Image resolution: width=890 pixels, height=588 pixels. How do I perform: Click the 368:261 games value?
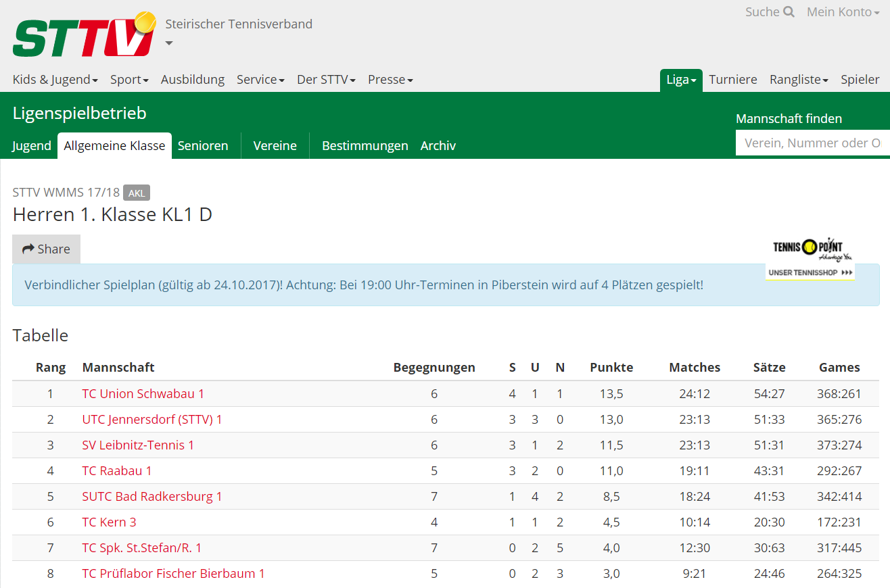(839, 394)
